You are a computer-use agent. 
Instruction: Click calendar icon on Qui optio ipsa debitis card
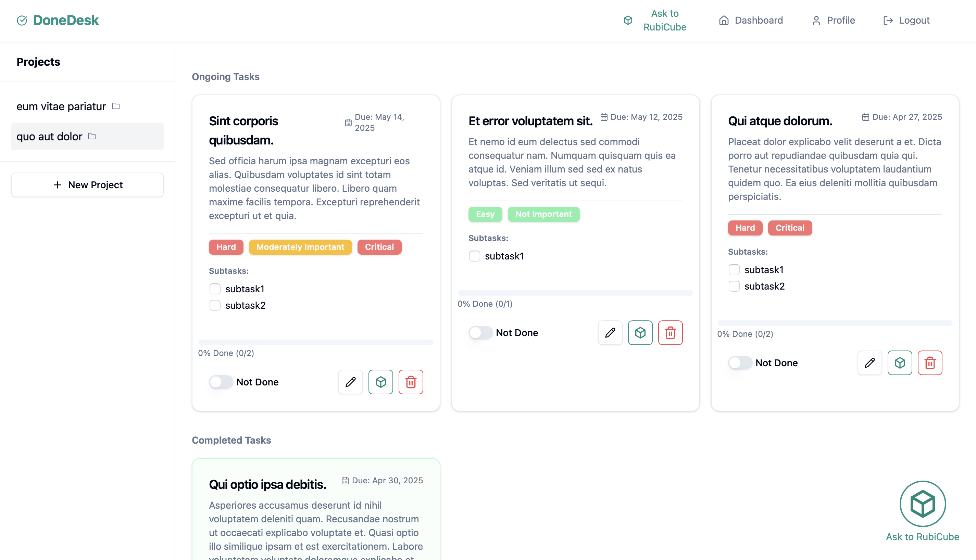pyautogui.click(x=345, y=480)
